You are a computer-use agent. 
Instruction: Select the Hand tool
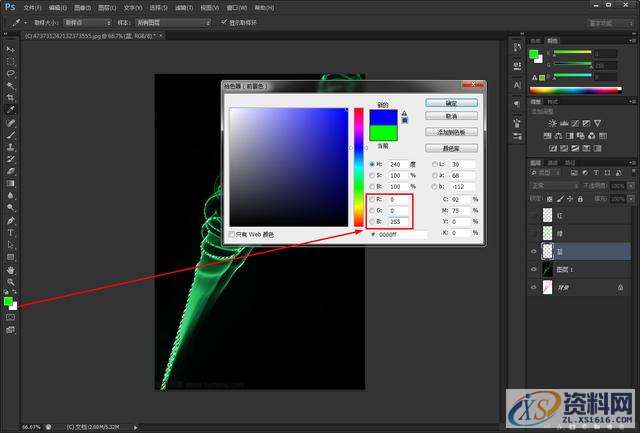pos(10,269)
